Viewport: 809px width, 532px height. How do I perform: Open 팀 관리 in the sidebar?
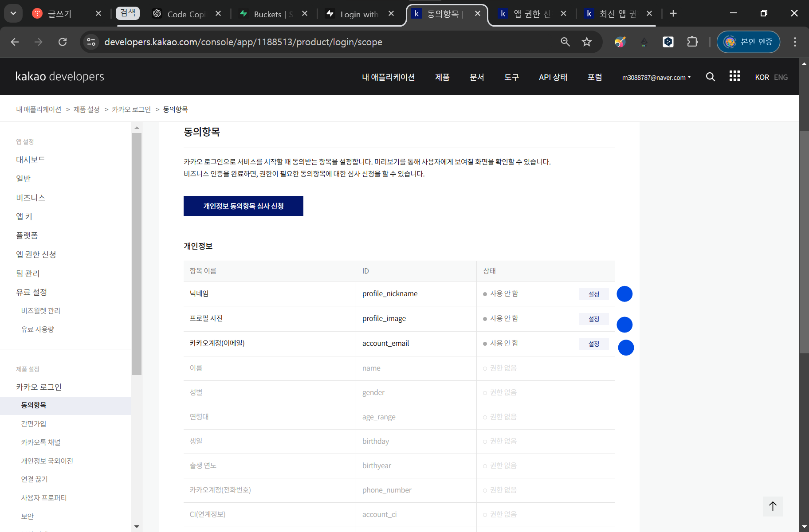[x=28, y=274]
